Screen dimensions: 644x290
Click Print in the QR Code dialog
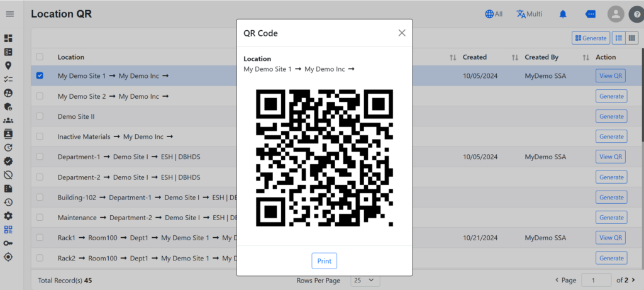click(324, 261)
